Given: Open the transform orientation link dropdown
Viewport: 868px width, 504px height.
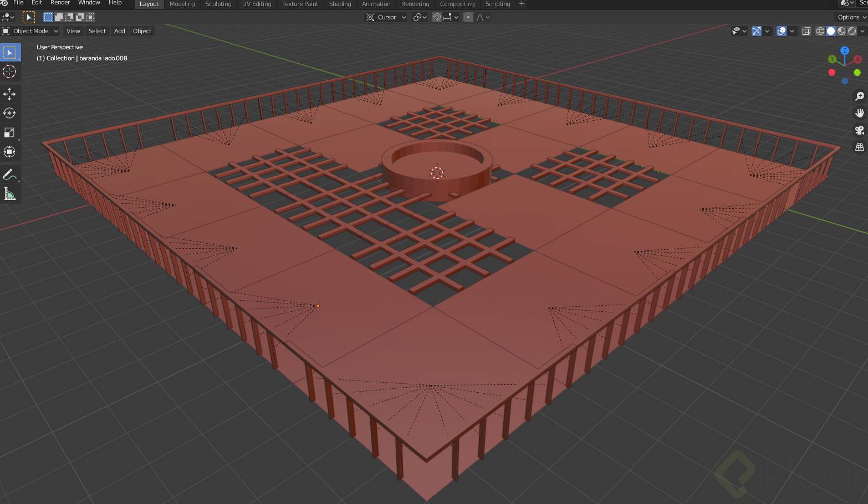Looking at the screenshot, I should tap(420, 17).
